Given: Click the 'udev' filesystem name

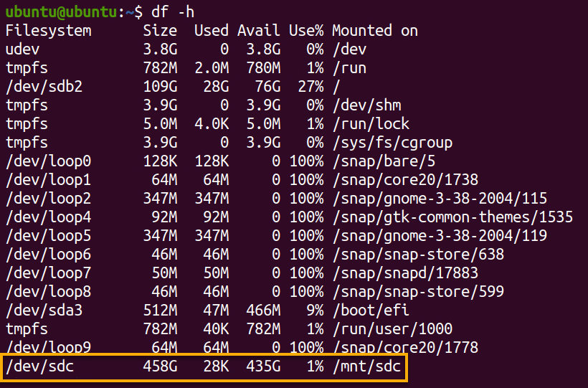Looking at the screenshot, I should [22, 49].
